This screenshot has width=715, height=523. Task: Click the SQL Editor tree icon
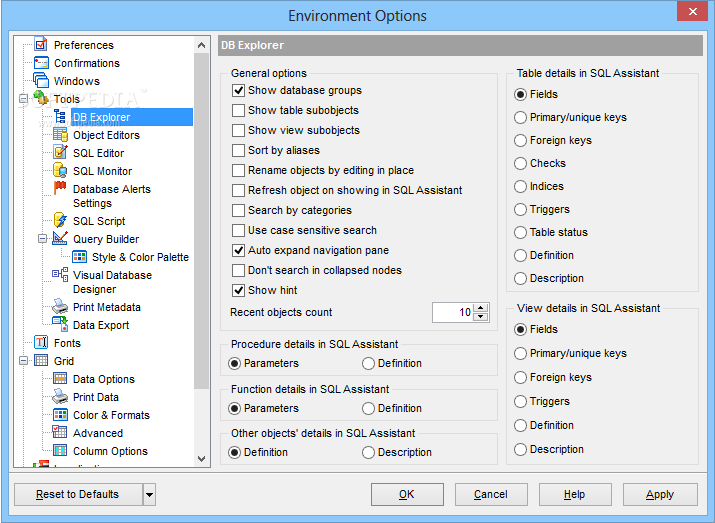tap(60, 153)
